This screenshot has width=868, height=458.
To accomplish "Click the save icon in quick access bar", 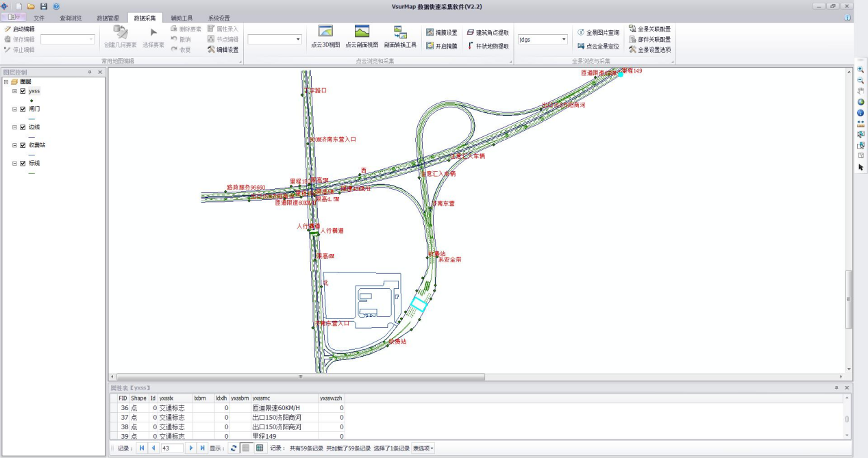I will pos(44,6).
